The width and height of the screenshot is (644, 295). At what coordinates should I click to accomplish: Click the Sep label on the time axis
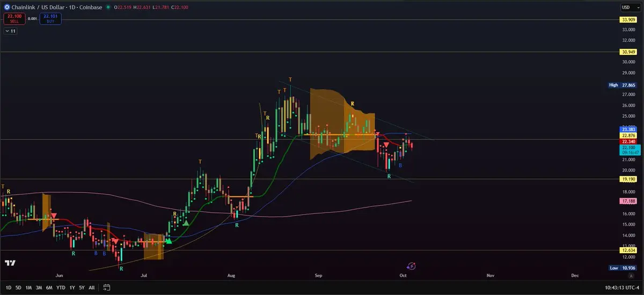(318, 275)
